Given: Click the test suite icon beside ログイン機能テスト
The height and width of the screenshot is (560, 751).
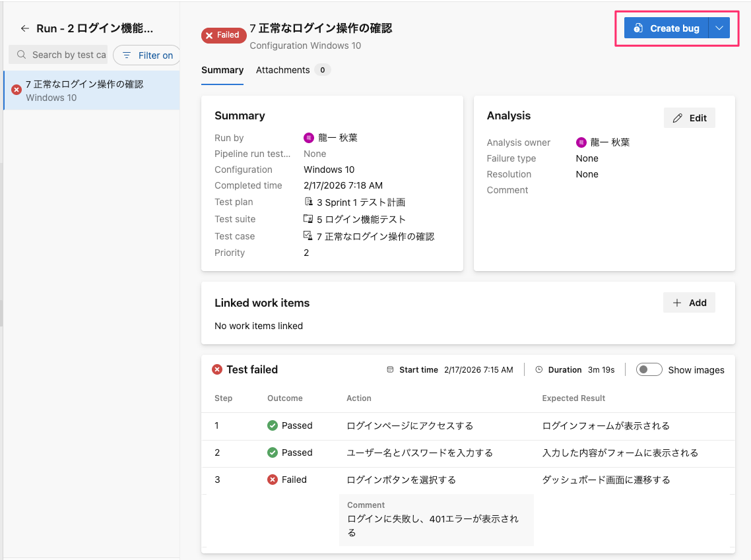Looking at the screenshot, I should (308, 219).
